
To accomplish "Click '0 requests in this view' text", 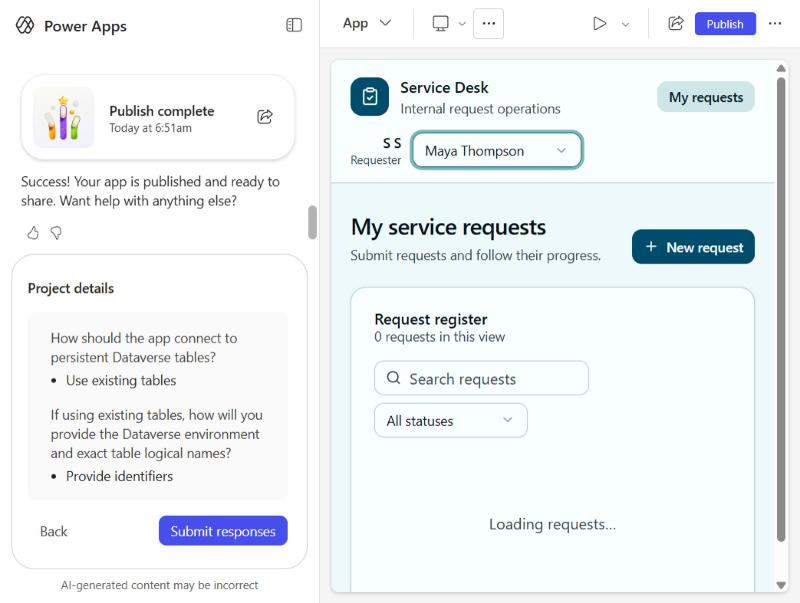I will tap(440, 337).
